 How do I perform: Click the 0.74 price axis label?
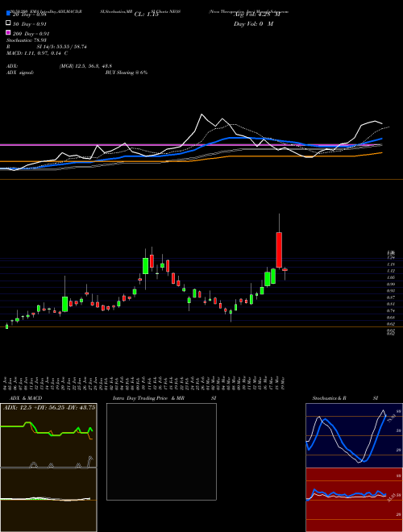pos(391,310)
